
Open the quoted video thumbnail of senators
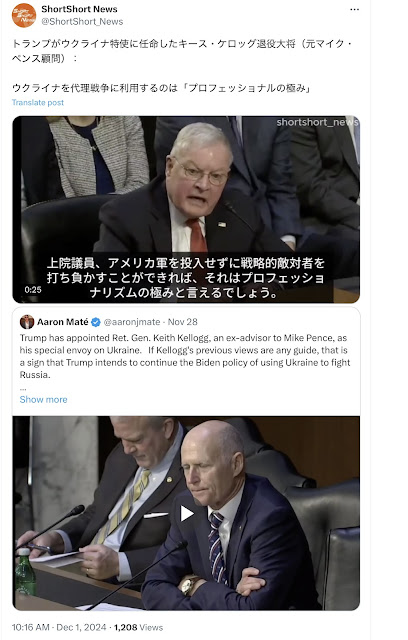click(x=186, y=513)
